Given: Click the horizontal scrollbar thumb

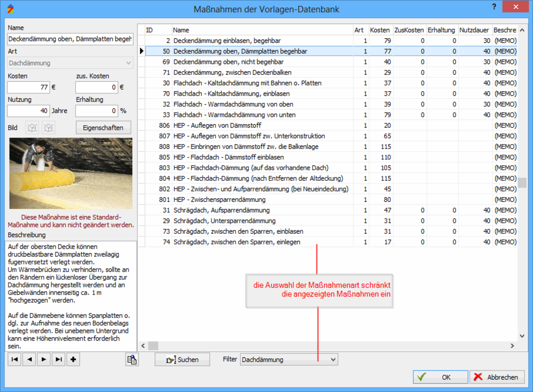Looking at the screenshot, I should [x=153, y=346].
